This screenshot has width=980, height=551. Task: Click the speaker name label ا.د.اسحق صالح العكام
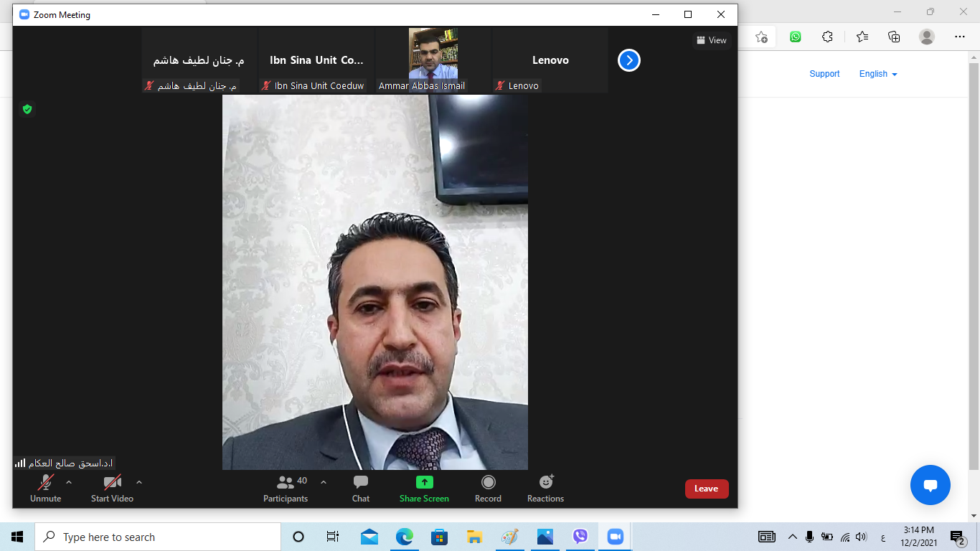(71, 463)
